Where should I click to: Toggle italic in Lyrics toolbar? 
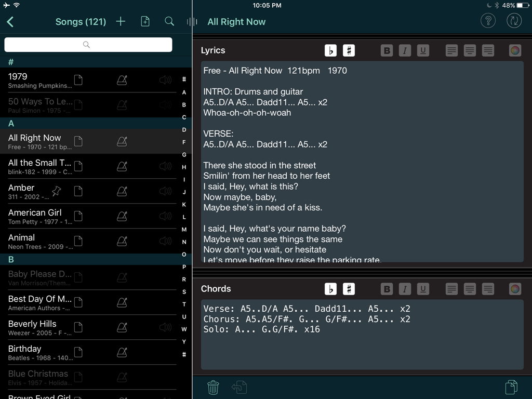tap(405, 50)
